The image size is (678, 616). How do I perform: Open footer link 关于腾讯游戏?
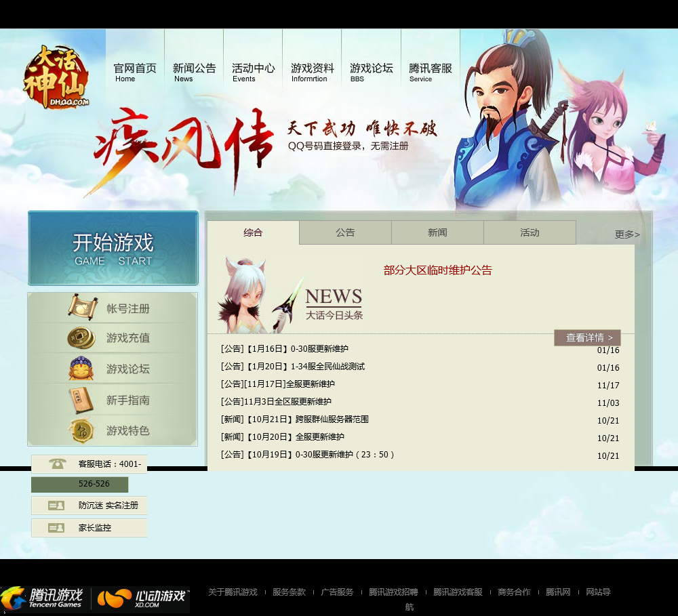[x=233, y=592]
